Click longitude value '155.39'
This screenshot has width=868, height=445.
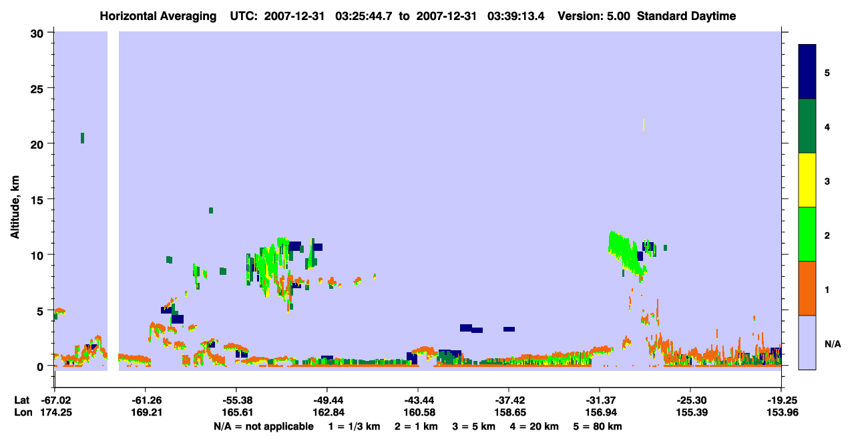click(x=690, y=412)
